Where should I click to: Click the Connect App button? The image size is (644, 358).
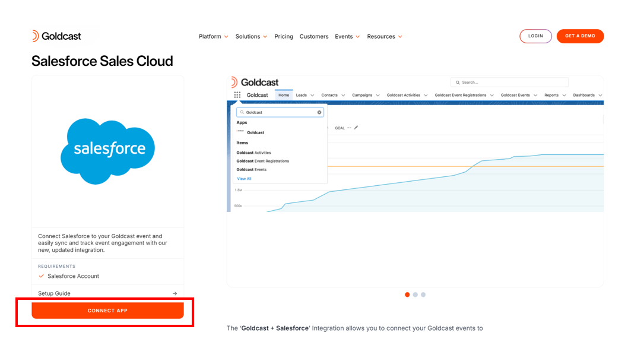[x=107, y=311]
